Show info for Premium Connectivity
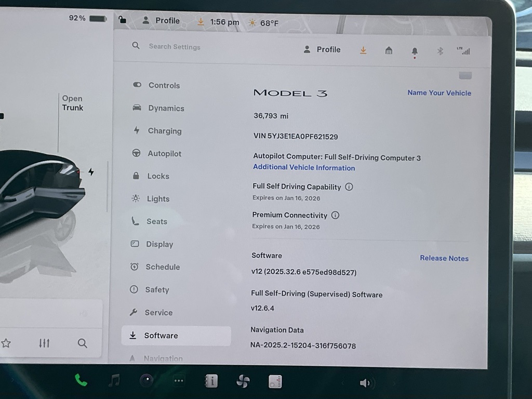532x399 pixels. [335, 215]
